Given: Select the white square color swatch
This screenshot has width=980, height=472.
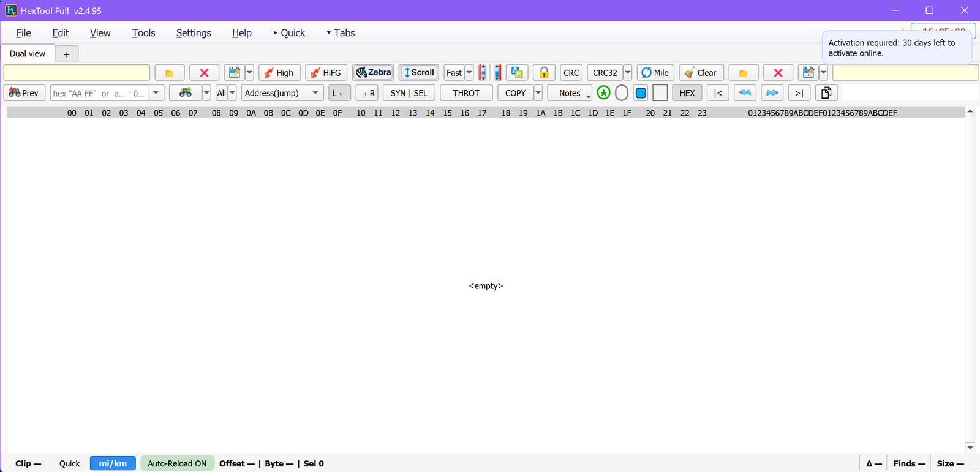Looking at the screenshot, I should click(660, 93).
